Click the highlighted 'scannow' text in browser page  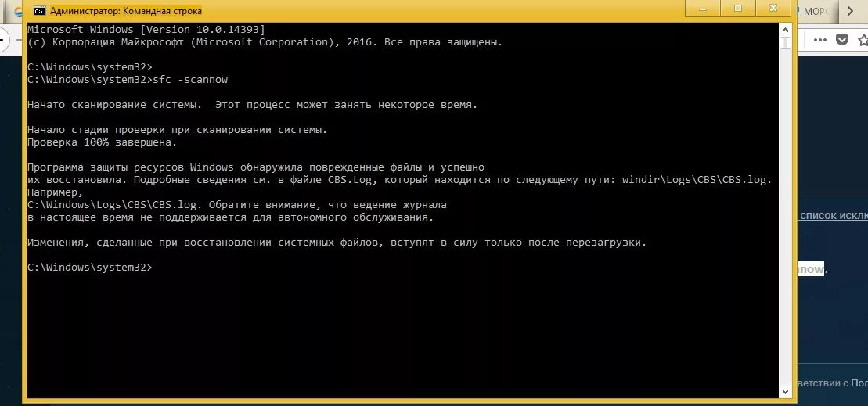click(x=810, y=269)
